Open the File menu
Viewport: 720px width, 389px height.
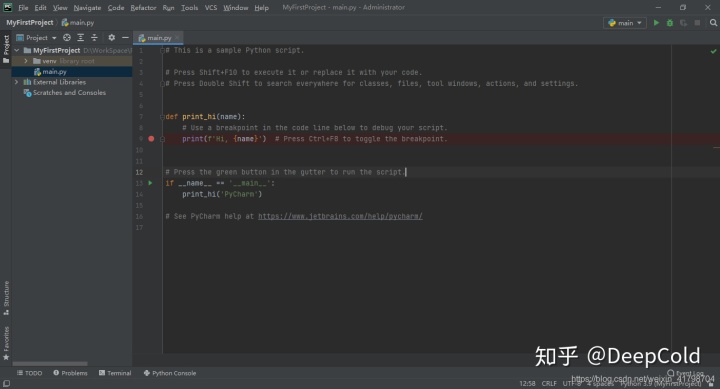[23, 7]
